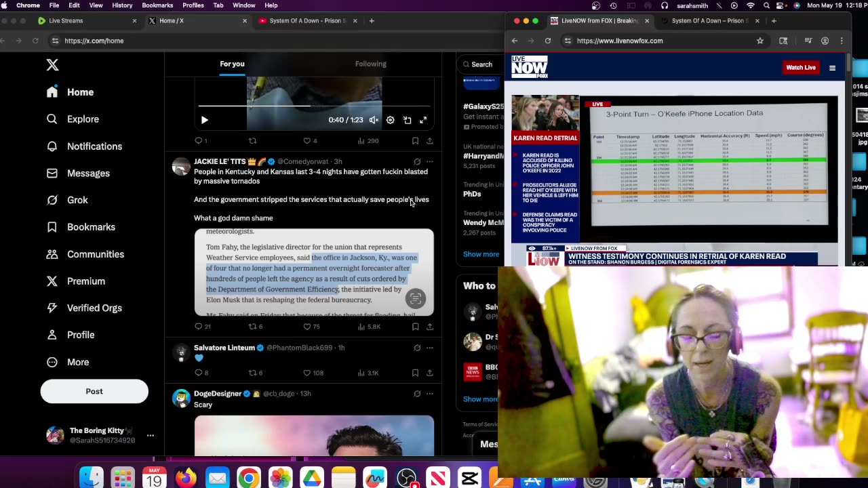Go to Home in X sidebar

(x=70, y=92)
